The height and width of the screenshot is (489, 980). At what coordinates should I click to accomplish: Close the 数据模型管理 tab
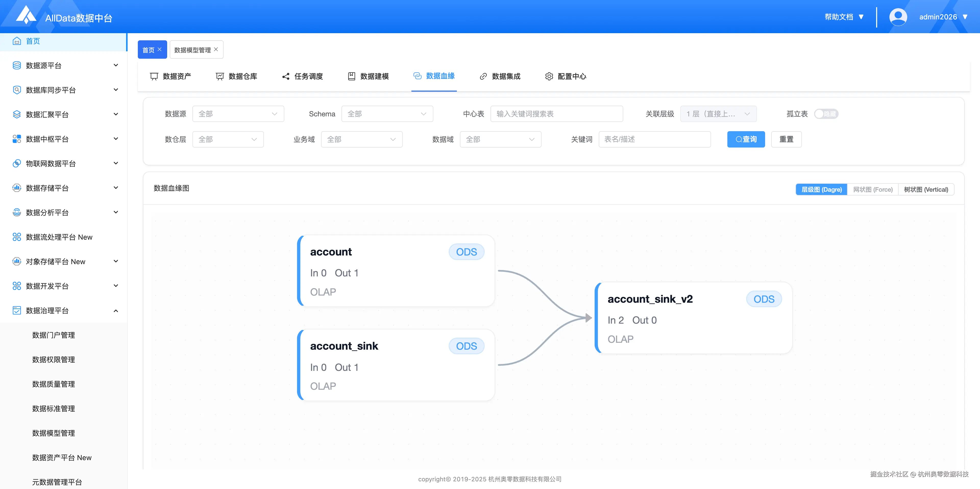click(x=216, y=50)
